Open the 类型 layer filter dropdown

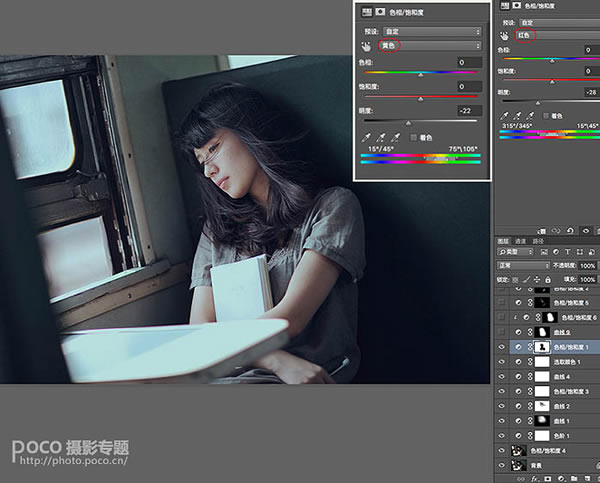click(x=515, y=252)
